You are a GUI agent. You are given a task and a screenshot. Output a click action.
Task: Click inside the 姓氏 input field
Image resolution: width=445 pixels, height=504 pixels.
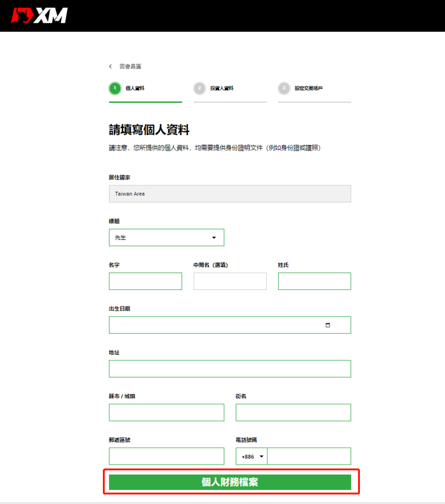314,281
